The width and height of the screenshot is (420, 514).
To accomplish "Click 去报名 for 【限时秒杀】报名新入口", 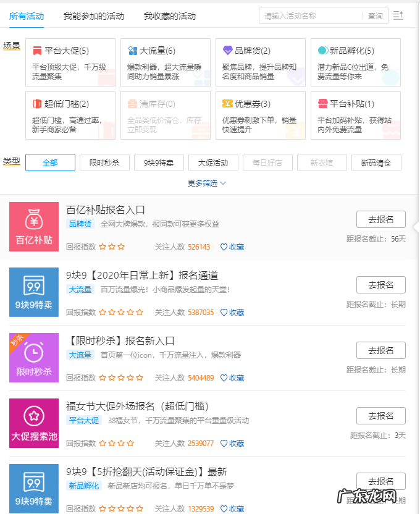I will click(381, 350).
